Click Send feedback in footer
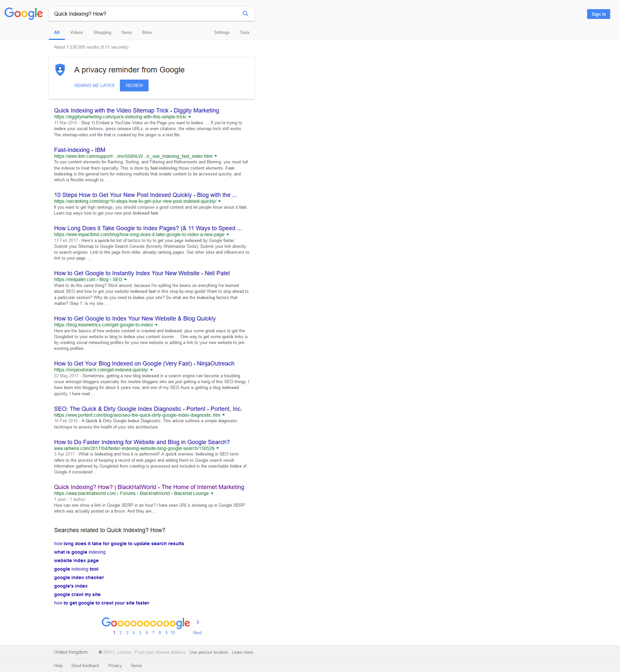Image resolution: width=620 pixels, height=672 pixels. (85, 665)
